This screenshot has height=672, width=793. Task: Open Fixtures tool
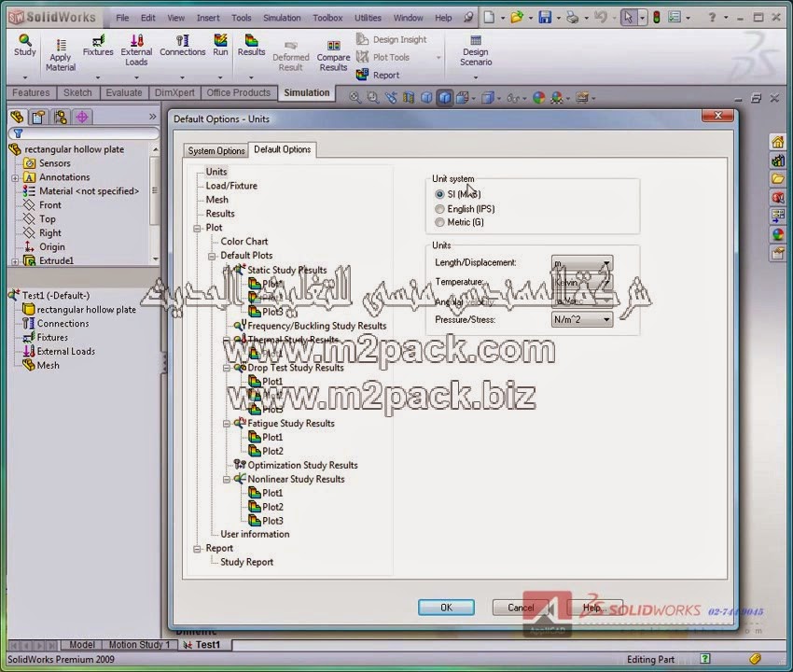(98, 46)
